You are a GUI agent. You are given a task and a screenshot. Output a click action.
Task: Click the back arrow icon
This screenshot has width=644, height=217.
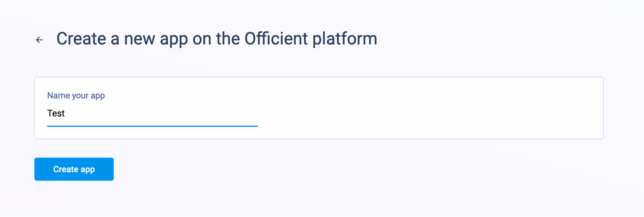click(39, 40)
